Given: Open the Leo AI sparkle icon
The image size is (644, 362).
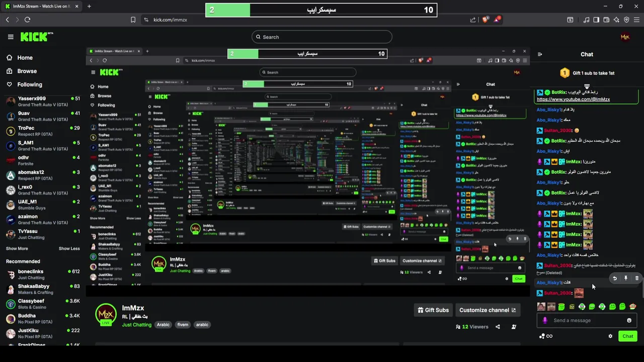Looking at the screenshot, I should [616, 20].
